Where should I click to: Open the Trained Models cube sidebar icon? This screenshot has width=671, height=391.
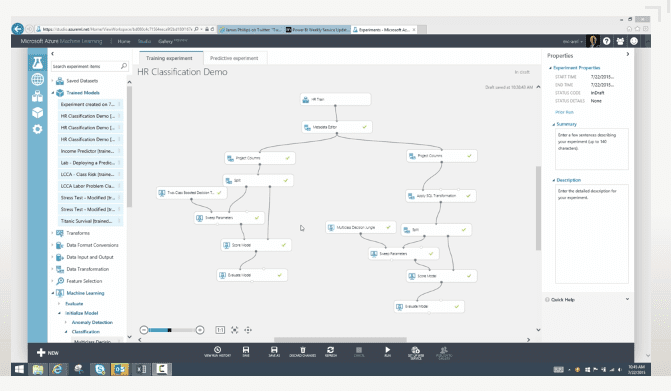[x=37, y=112]
